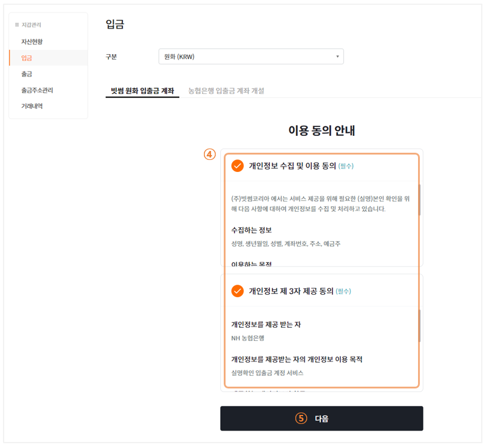Switch to 농협은행 입출금 계좌 개설 tab

[x=226, y=91]
